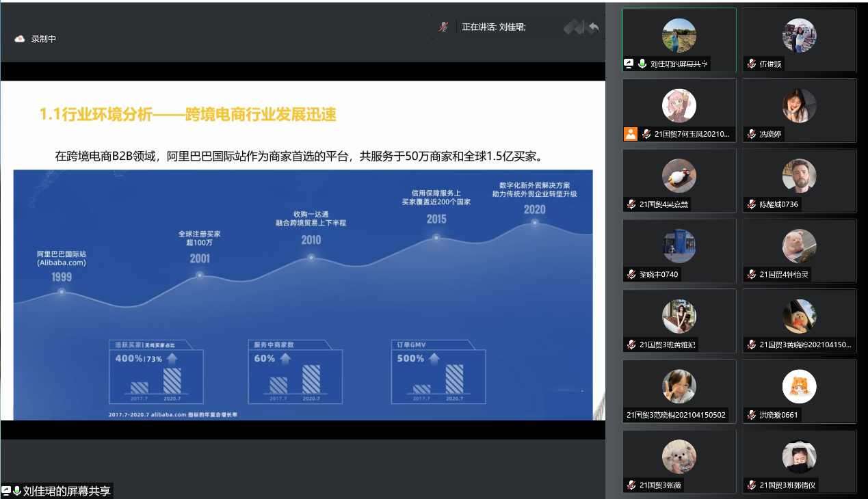
Task: Toggle the muted mic icon for 21国贸3张薇
Action: point(631,485)
